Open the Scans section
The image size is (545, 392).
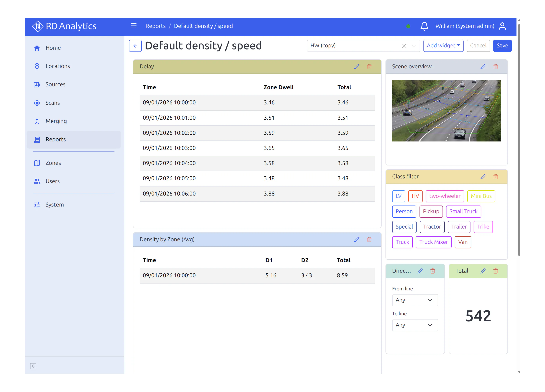pos(74,103)
